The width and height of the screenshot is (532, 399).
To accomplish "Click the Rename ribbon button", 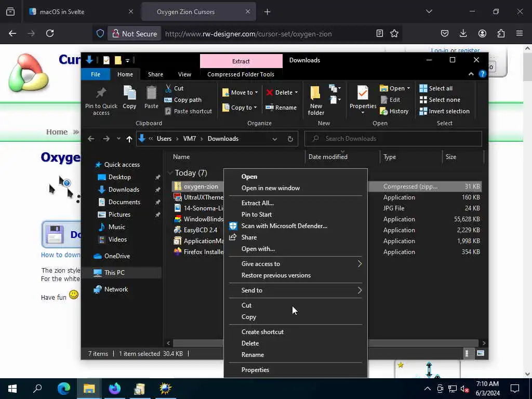I will 281,108.
